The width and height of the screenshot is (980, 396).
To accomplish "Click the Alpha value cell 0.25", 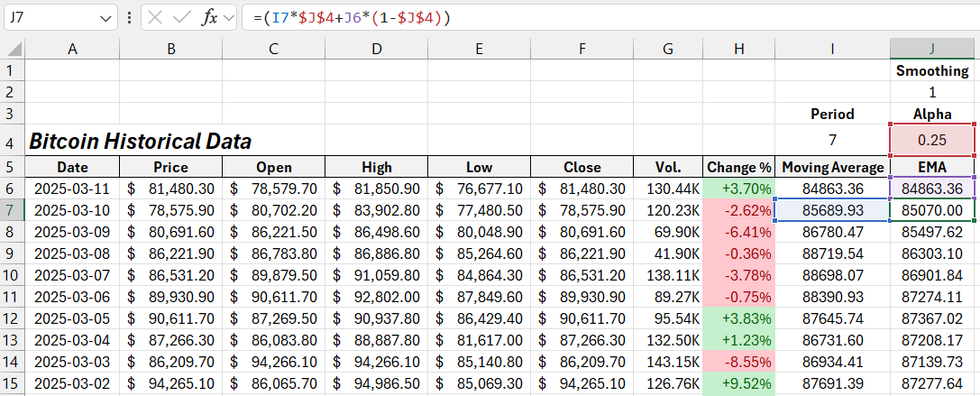I will 932,140.
